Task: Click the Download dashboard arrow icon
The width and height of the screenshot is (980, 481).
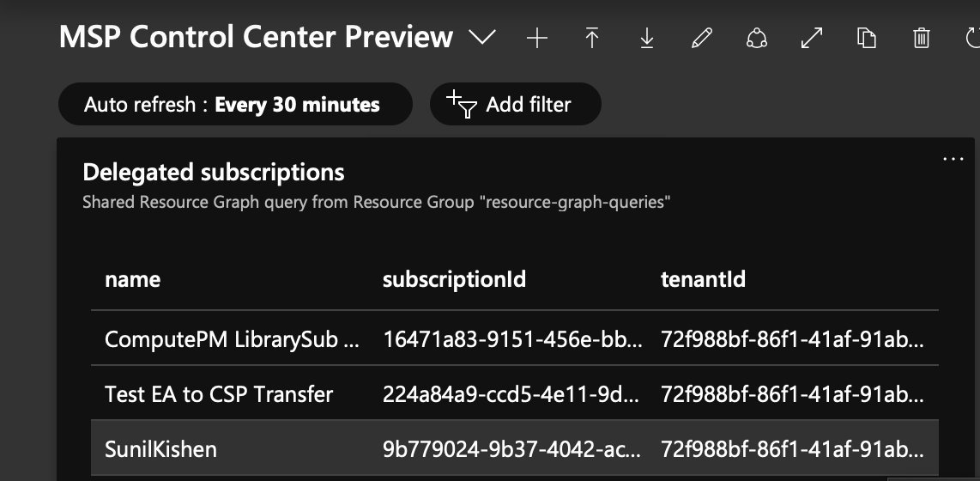Action: tap(647, 38)
